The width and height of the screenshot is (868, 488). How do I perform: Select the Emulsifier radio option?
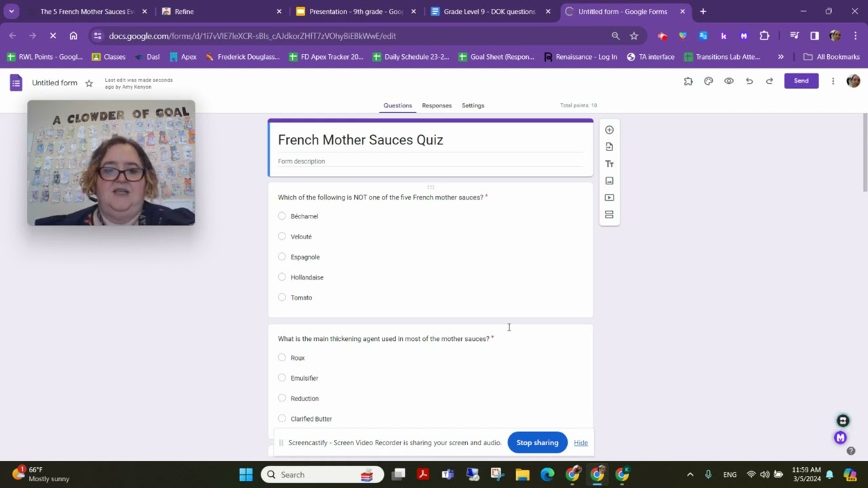click(282, 378)
